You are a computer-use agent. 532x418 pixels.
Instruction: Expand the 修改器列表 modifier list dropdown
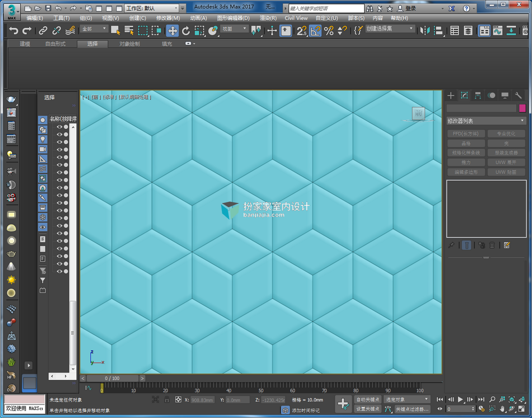coord(486,121)
